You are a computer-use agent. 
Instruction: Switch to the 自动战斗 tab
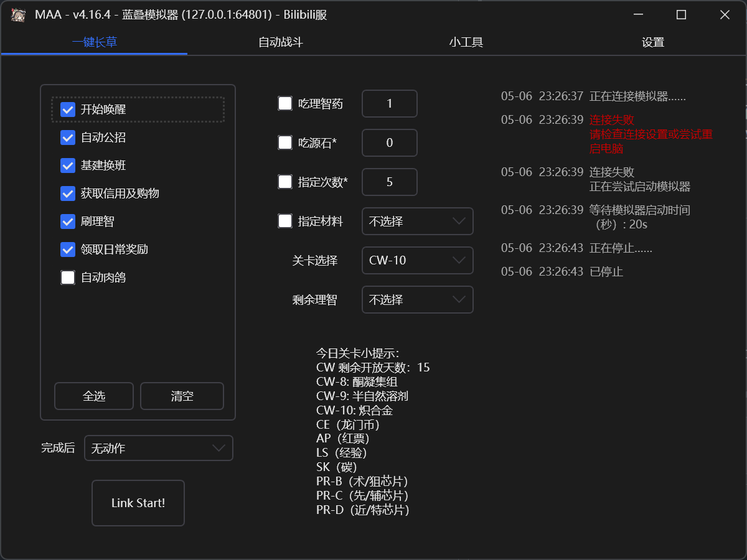click(279, 42)
